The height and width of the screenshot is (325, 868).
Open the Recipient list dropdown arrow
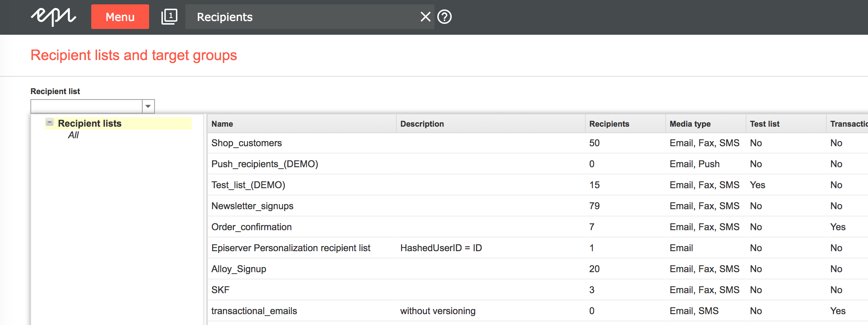click(148, 106)
